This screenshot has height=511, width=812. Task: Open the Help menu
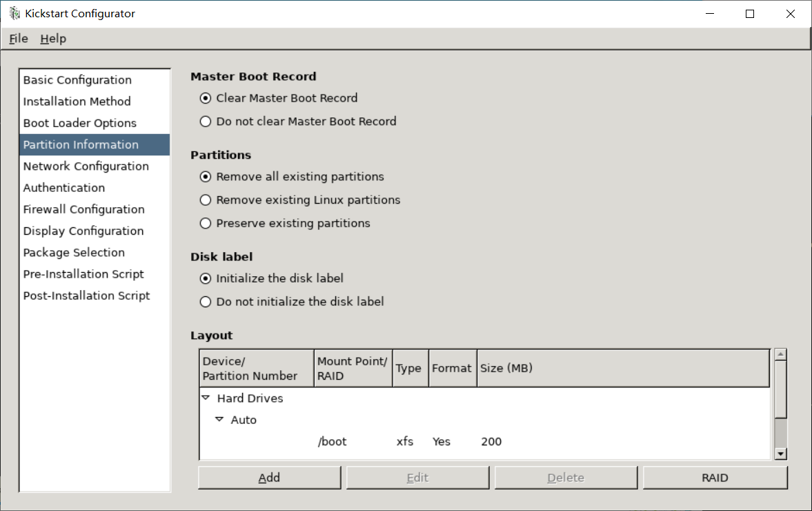pyautogui.click(x=53, y=39)
